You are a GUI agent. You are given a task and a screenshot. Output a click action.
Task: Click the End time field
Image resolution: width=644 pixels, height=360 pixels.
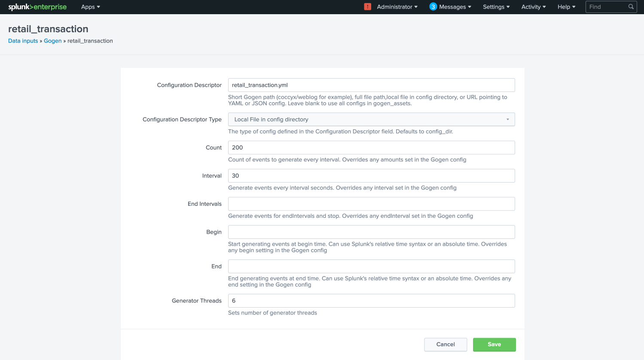[x=371, y=266]
